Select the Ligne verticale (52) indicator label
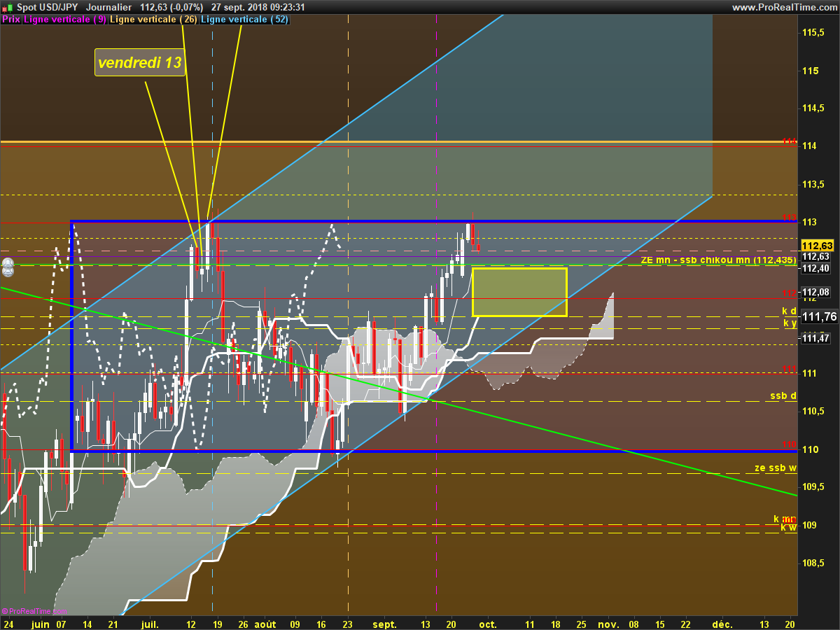 pos(244,20)
